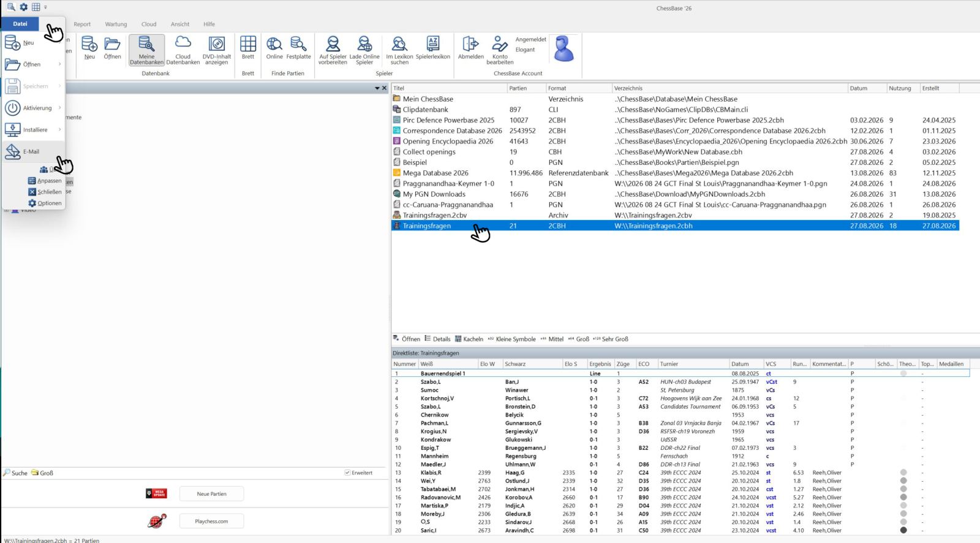Click the Datei tab
Image resolution: width=980 pixels, height=543 pixels.
coord(20,24)
